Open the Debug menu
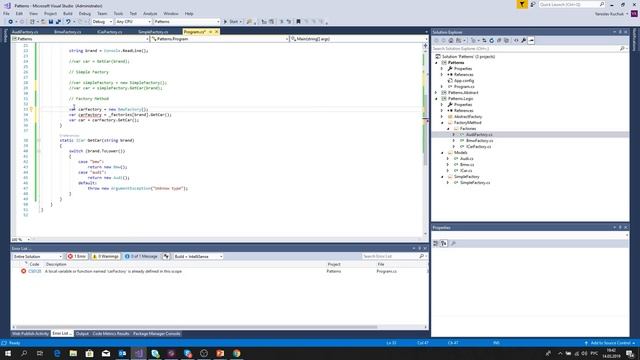640x360 pixels. [x=85, y=13]
